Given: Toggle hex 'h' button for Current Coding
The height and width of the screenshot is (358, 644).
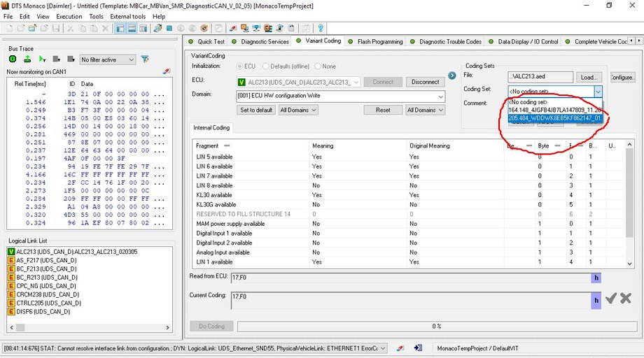Looking at the screenshot, I should coord(596,301).
